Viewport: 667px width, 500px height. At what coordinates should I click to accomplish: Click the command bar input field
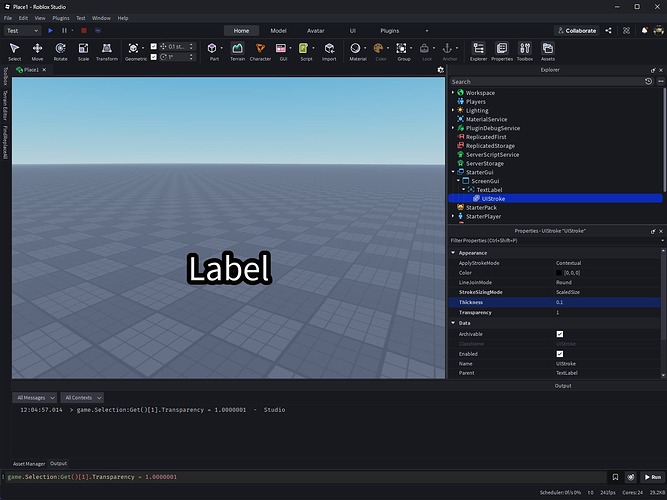(x=306, y=477)
